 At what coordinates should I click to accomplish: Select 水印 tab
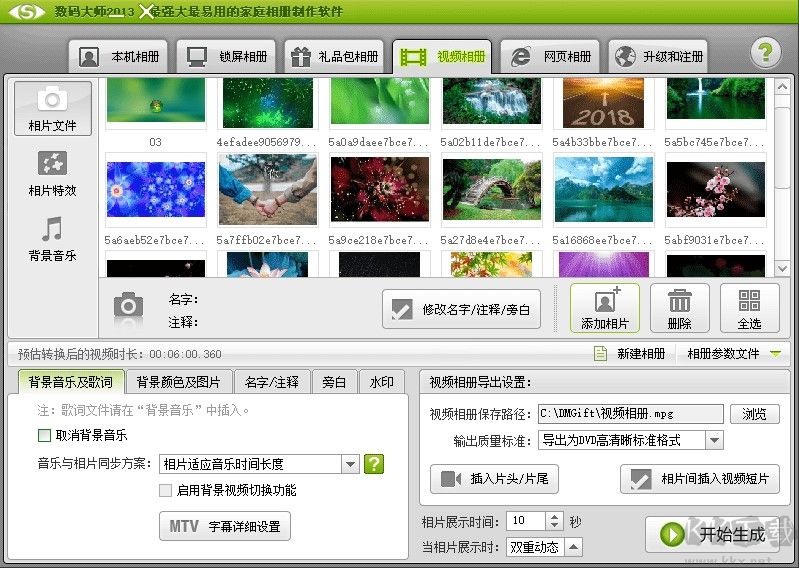point(381,382)
